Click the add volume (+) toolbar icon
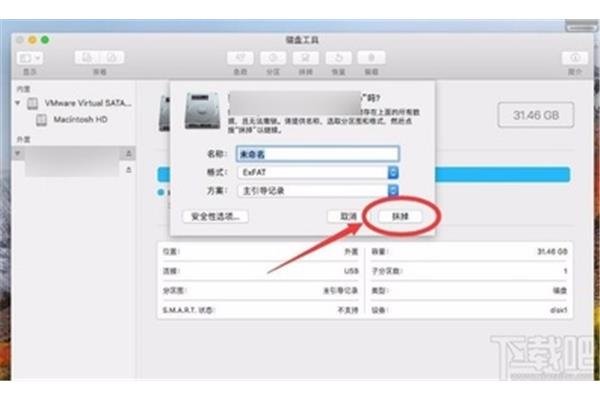 [87, 58]
